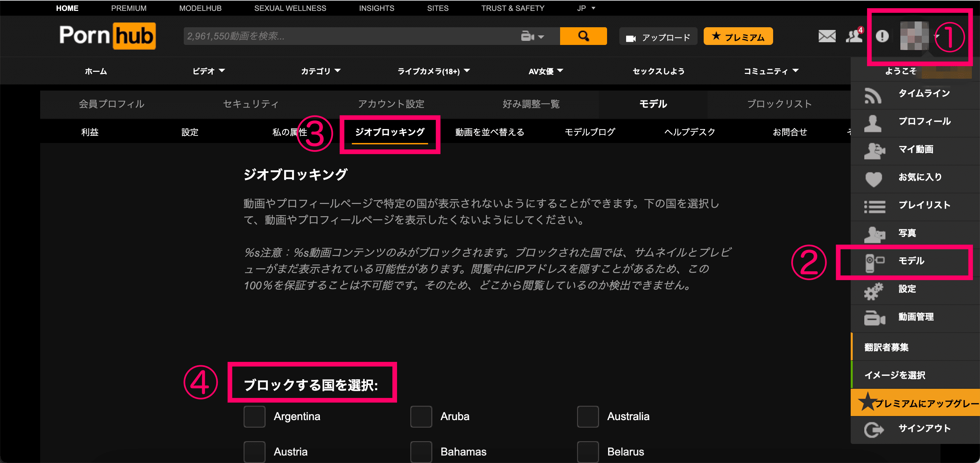Click the exclamation notifications icon

[x=882, y=36]
